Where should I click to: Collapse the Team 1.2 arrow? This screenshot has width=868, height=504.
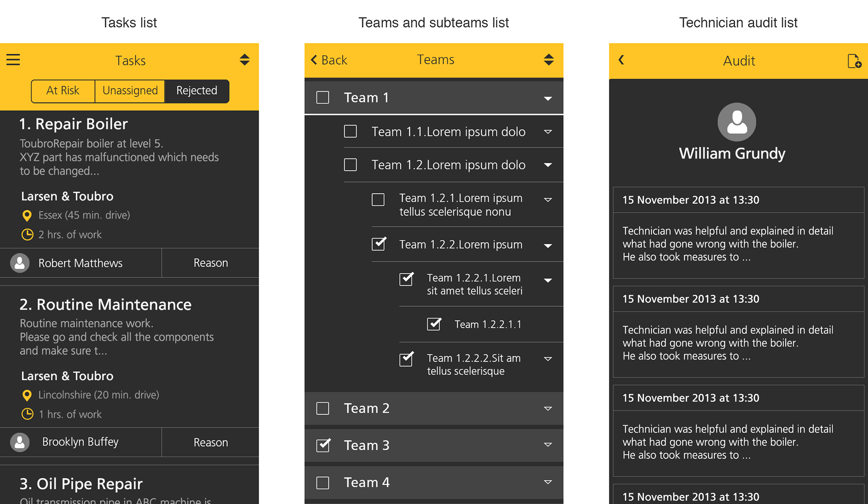548,165
